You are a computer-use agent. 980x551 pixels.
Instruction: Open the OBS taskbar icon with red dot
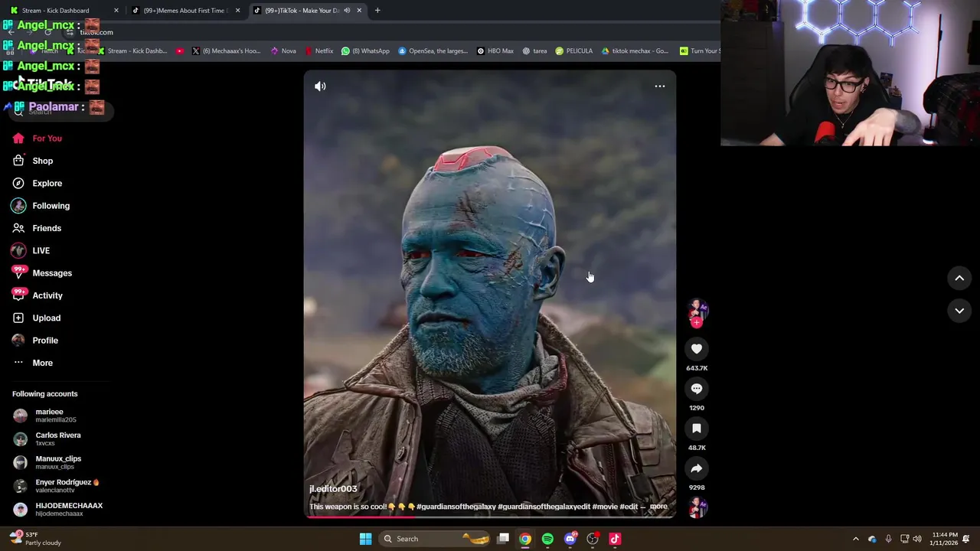[592, 539]
